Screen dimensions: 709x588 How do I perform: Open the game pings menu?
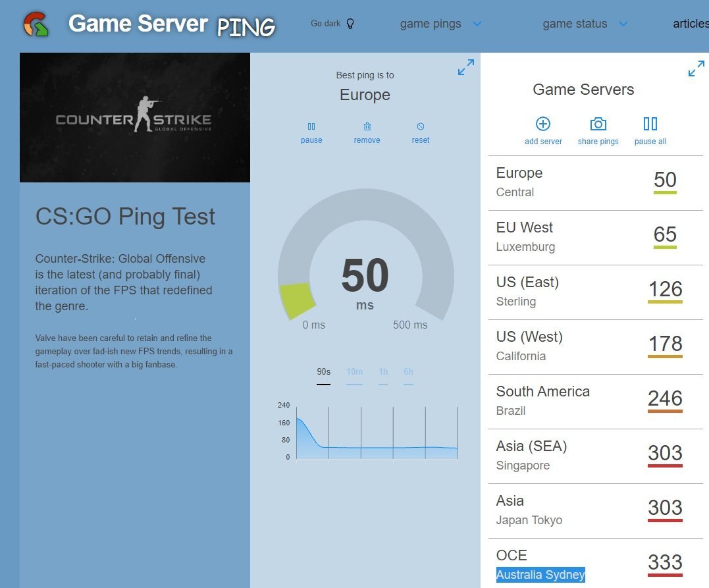pos(431,24)
